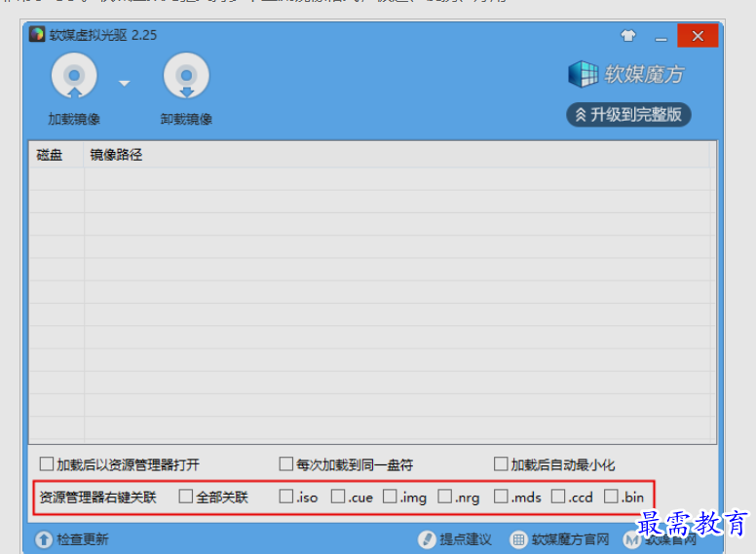This screenshot has height=554, width=756.
Task: Enable 加载后以资源管理器打开 checkbox
Action: click(x=47, y=464)
